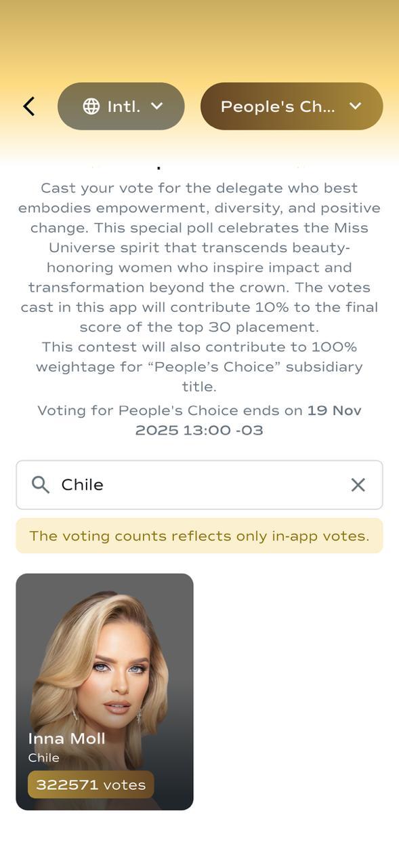Click Inna Moll's name on the card
The height and width of the screenshot is (868, 399).
pos(66,738)
